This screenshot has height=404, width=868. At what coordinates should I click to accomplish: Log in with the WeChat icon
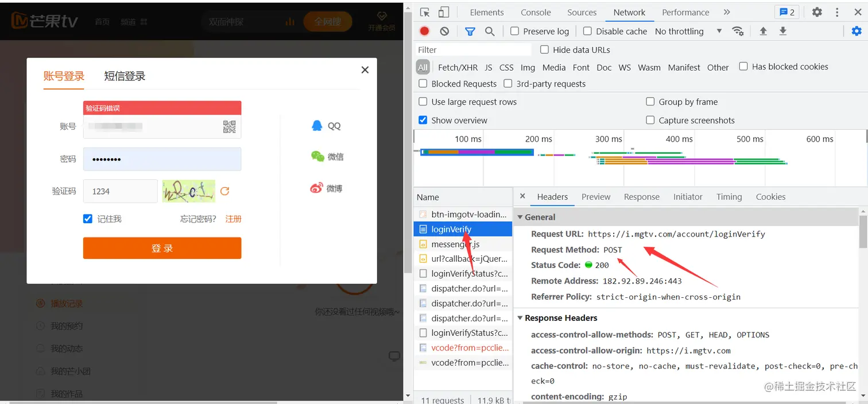tap(317, 156)
